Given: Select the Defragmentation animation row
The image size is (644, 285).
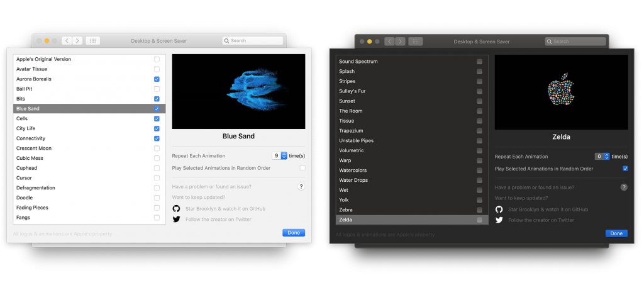Looking at the screenshot, I should [x=89, y=187].
